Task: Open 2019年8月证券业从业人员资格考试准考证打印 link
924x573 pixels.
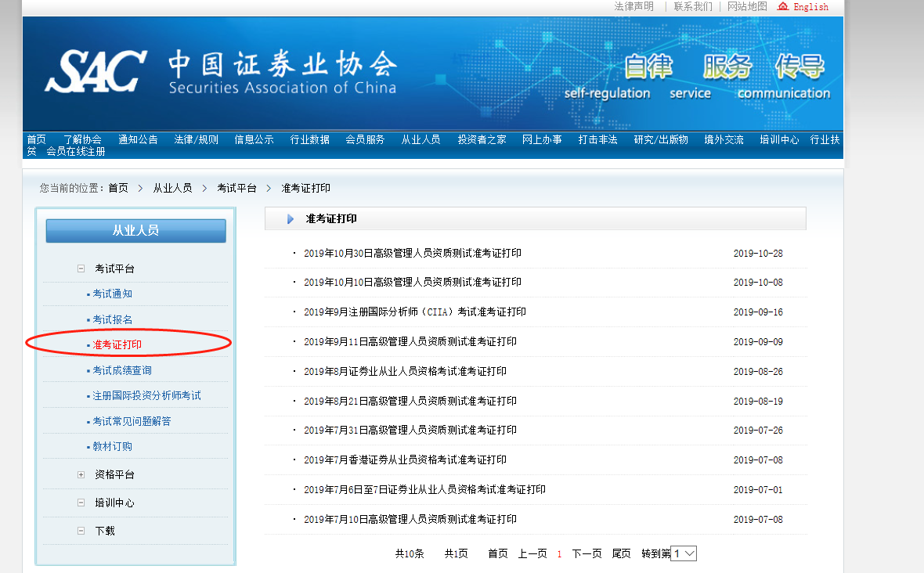Action: (405, 371)
